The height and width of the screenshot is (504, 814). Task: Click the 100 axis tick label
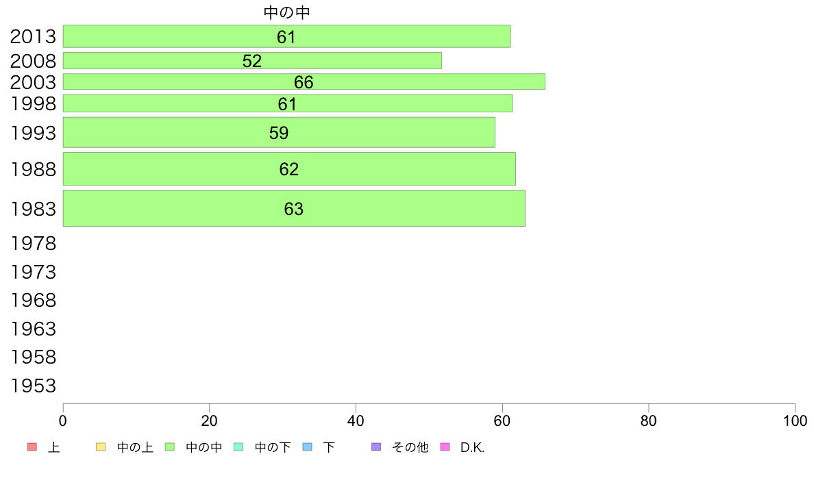click(x=795, y=421)
